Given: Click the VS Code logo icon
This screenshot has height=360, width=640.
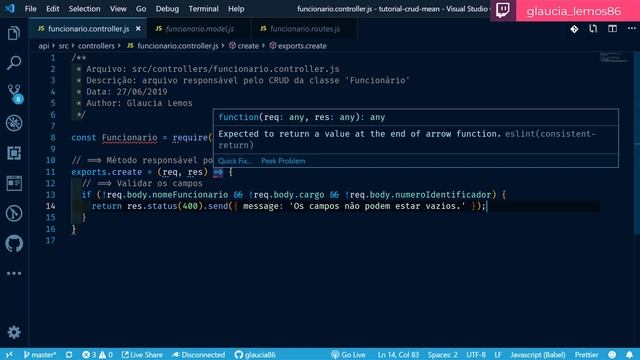Looking at the screenshot, I should pos(10,8).
